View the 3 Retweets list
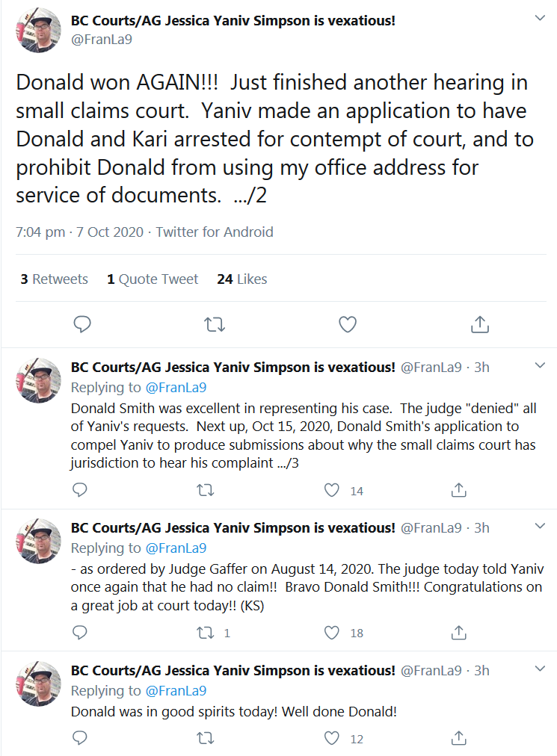 (x=54, y=279)
